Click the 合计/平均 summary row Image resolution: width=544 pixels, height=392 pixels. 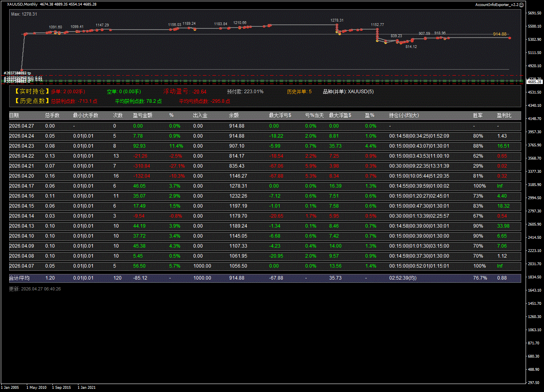point(265,278)
